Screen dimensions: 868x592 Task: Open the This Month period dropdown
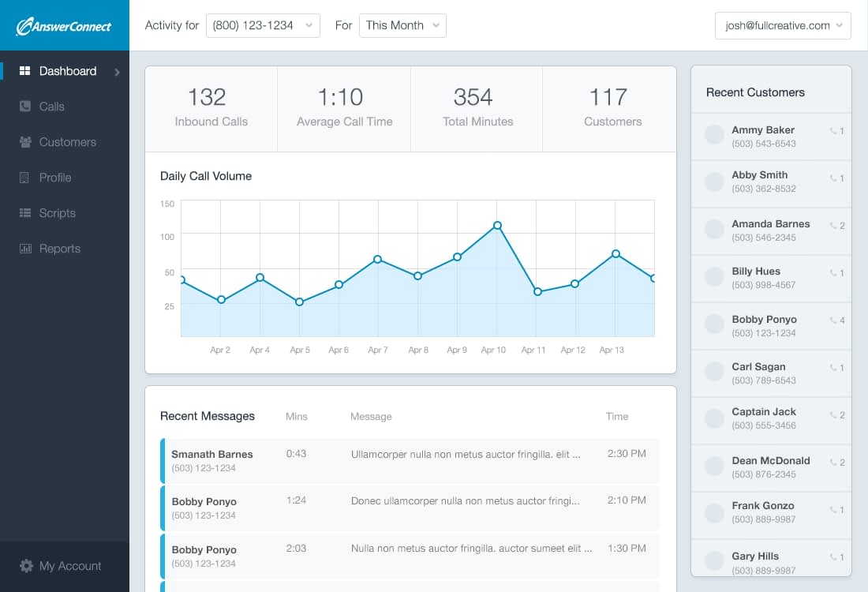[402, 25]
